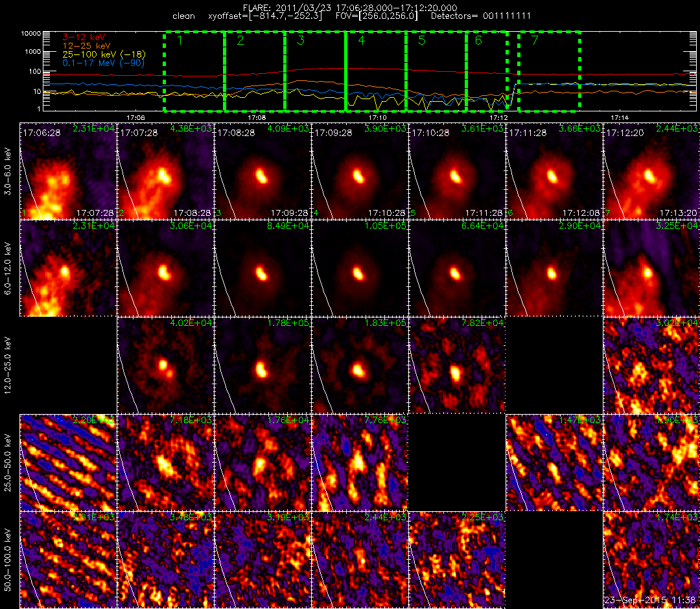
Task: Click '2.44E+03' in the 50.0-100.0 keV row
Action: [386, 517]
